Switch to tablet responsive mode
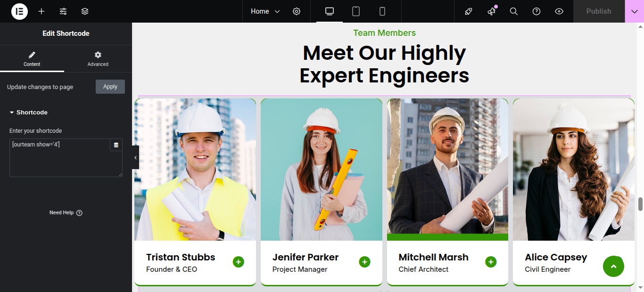 (356, 11)
